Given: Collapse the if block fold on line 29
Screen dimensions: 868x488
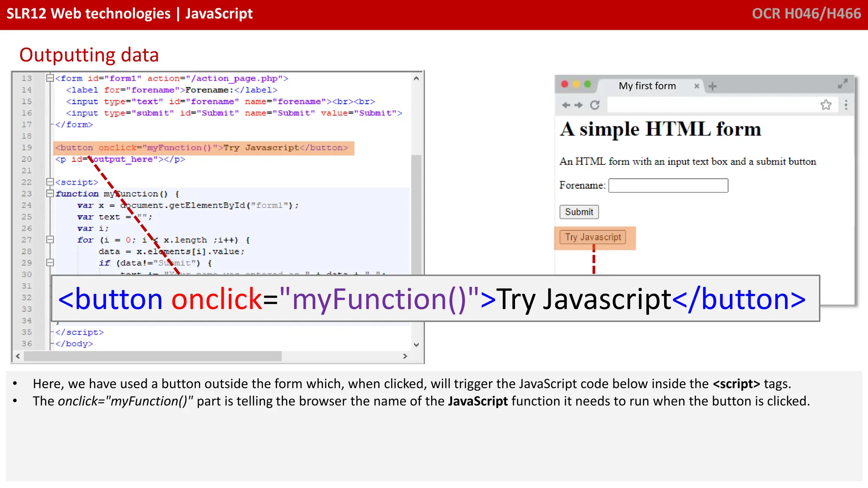Looking at the screenshot, I should (50, 263).
